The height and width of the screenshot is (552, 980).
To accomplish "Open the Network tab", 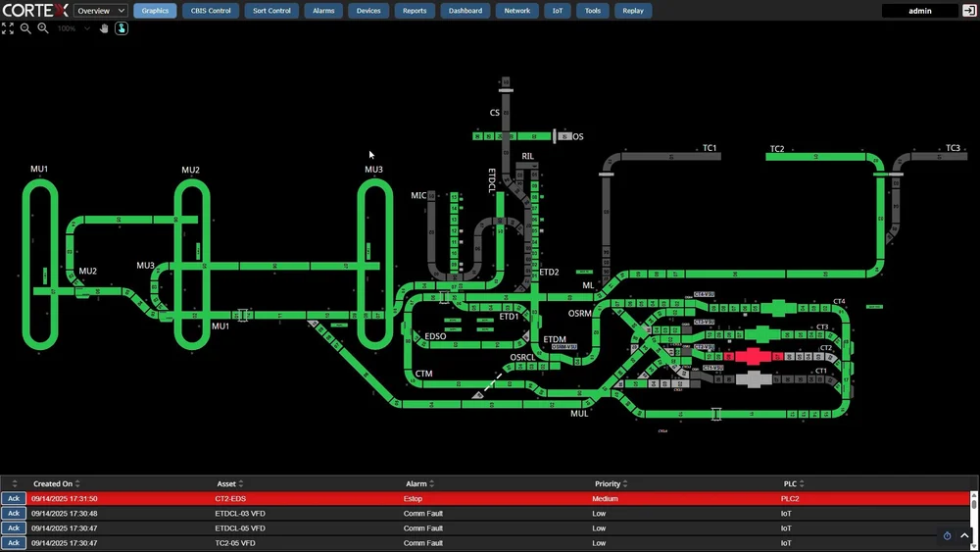I will 516,11.
